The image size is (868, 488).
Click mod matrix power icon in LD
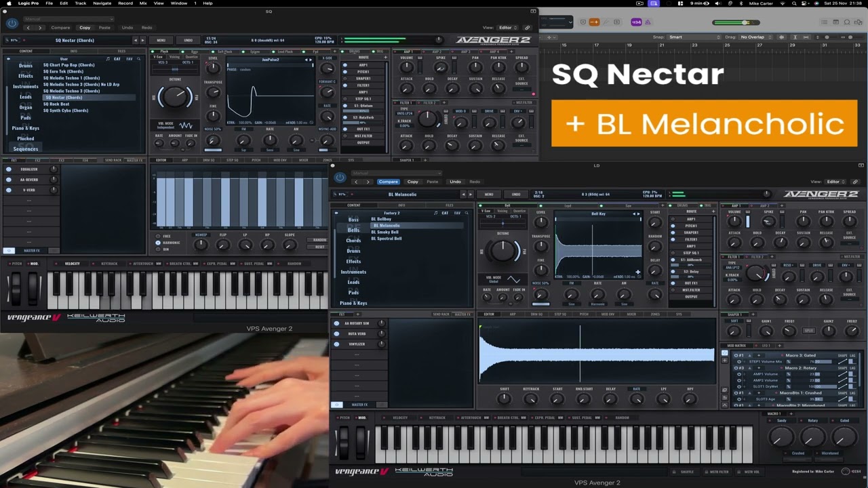[x=724, y=352]
